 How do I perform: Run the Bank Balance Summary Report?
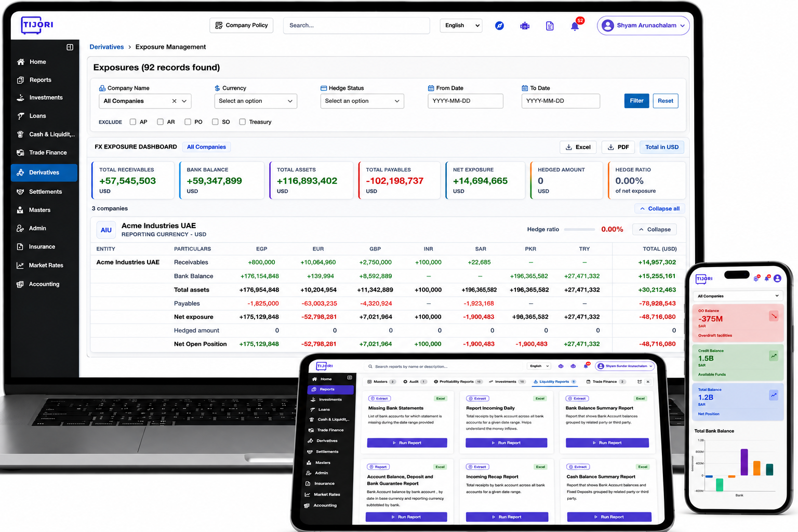coord(607,443)
